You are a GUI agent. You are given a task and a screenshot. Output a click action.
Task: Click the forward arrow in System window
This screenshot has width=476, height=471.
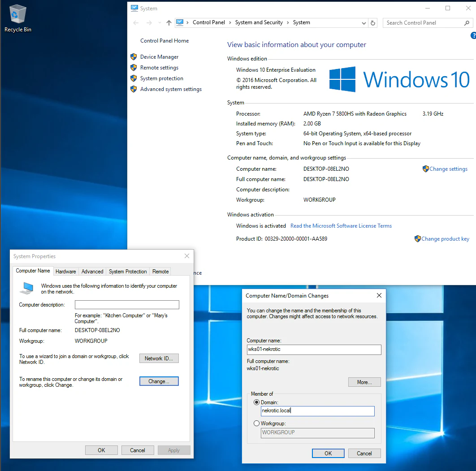pos(149,23)
